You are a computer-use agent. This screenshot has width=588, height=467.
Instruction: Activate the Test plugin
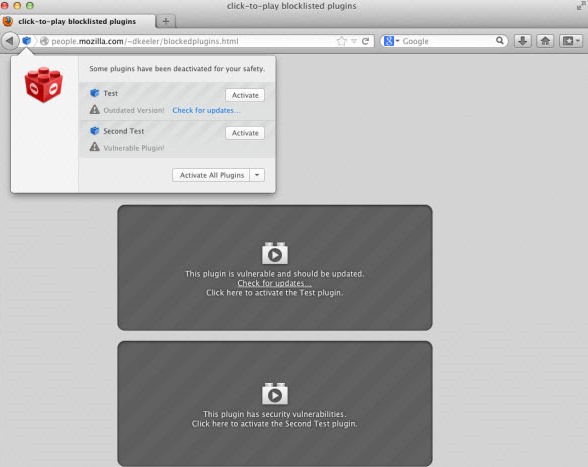[245, 95]
